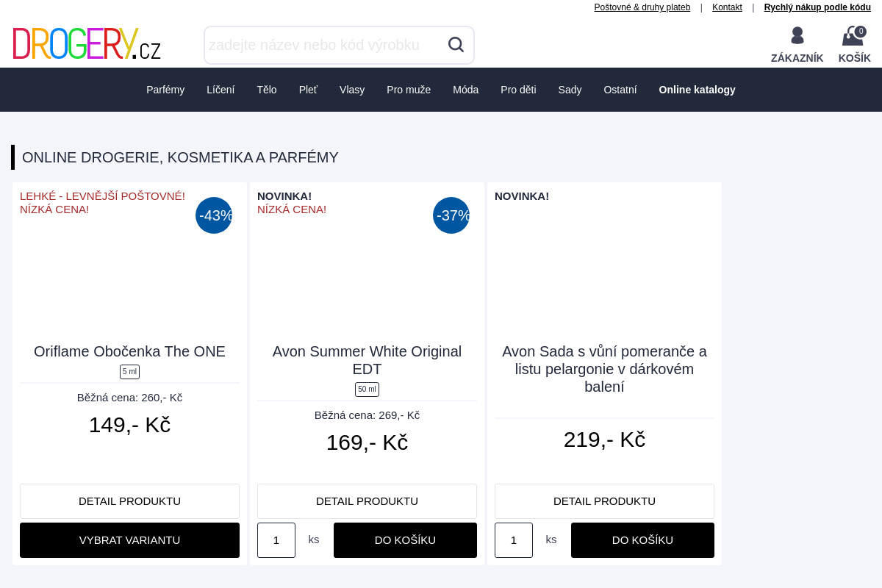Open the Parfémy menu
The image size is (882, 588).
click(165, 90)
